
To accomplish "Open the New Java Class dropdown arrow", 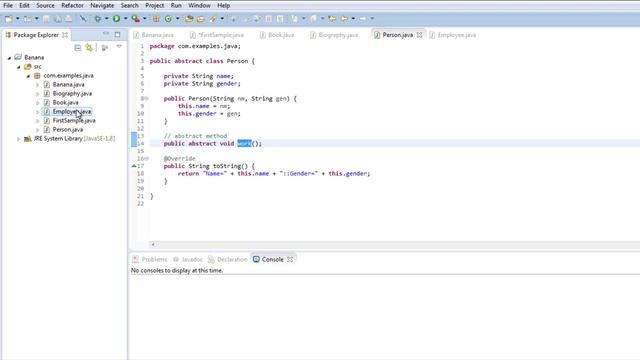I will pos(178,19).
